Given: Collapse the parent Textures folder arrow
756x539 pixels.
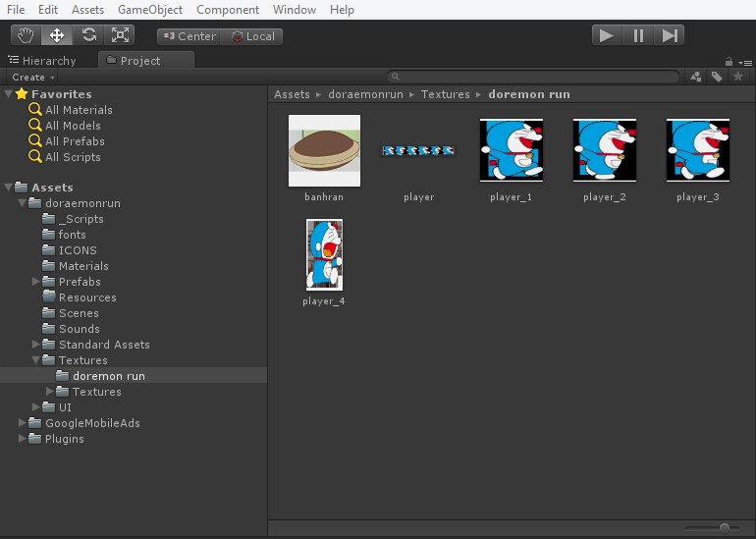Looking at the screenshot, I should [x=35, y=359].
